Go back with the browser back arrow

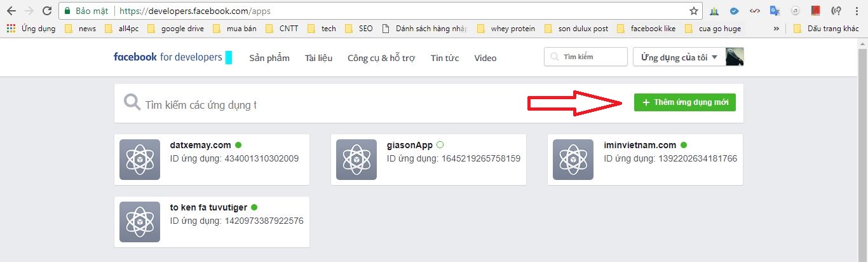[x=11, y=11]
